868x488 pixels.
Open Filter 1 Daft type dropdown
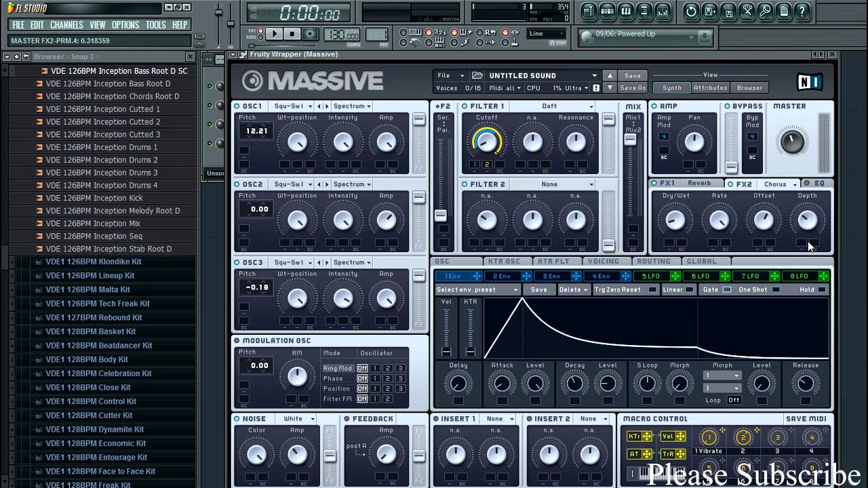point(551,106)
